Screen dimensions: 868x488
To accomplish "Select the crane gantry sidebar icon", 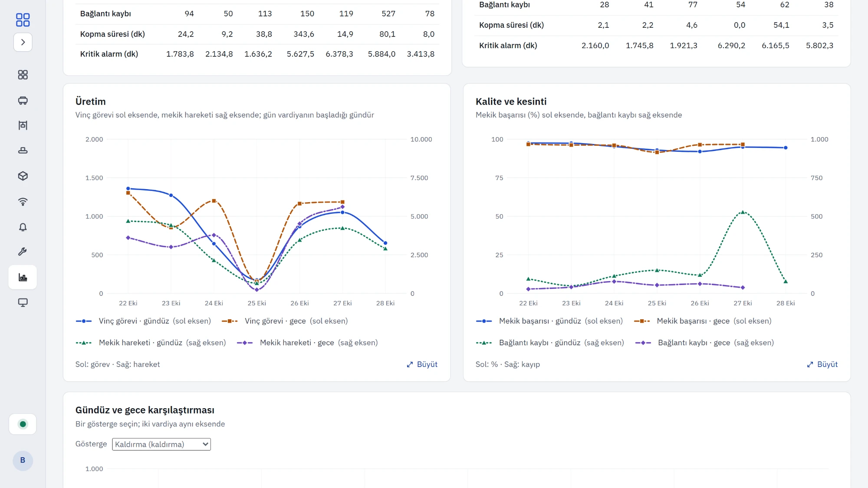I will [23, 125].
